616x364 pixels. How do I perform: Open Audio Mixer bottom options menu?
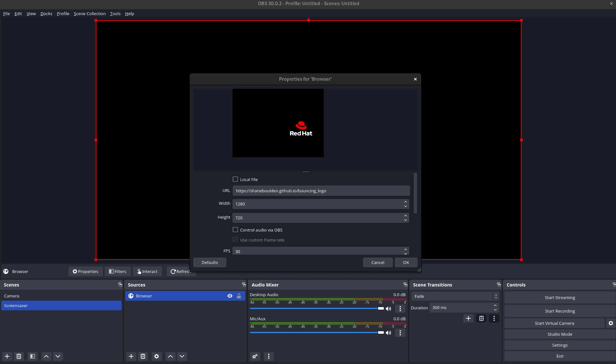click(x=269, y=356)
